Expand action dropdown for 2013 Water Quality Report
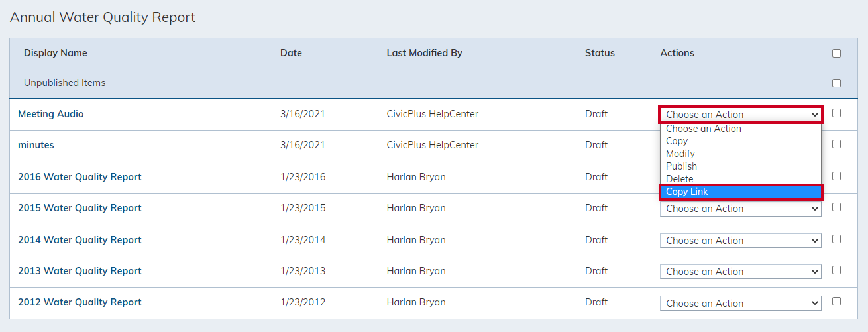 740,272
